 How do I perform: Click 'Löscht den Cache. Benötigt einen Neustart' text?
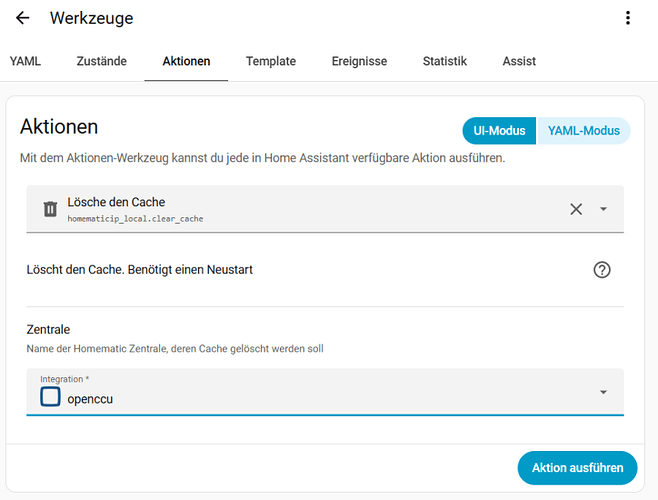(140, 270)
